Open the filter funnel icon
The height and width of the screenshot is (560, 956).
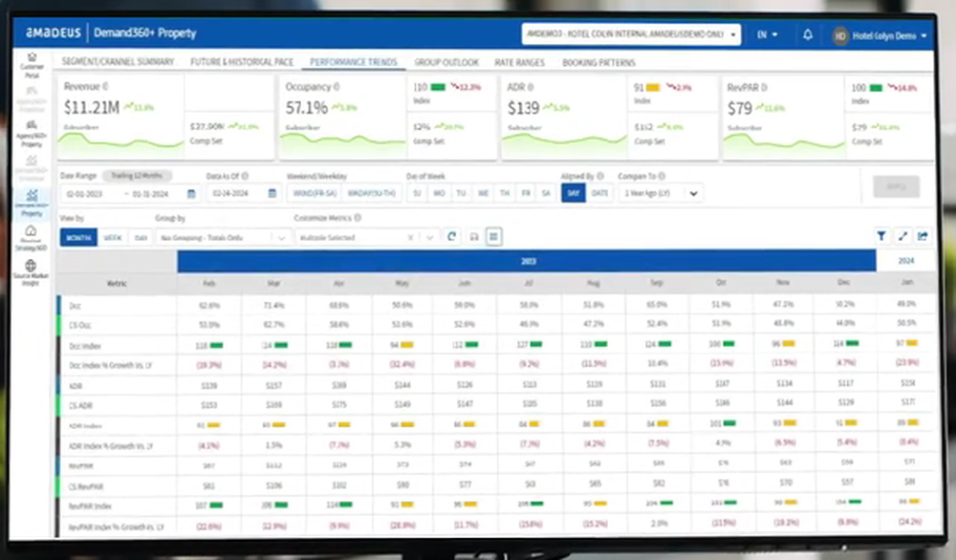tap(881, 235)
